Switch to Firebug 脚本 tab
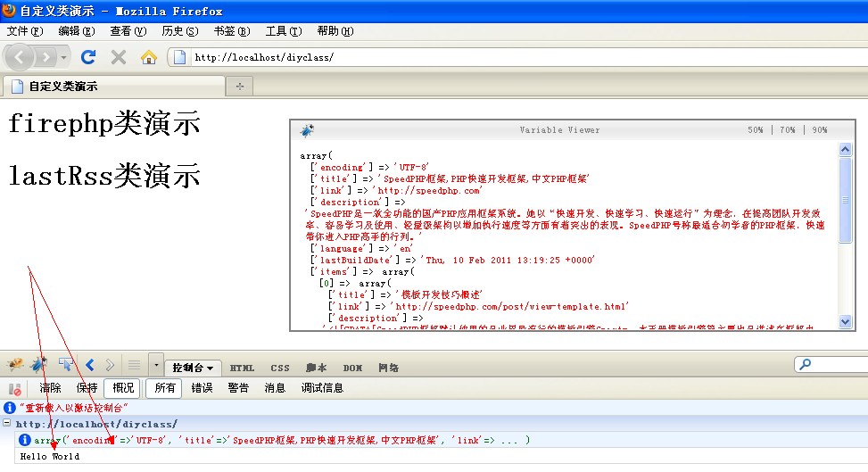 click(x=316, y=368)
